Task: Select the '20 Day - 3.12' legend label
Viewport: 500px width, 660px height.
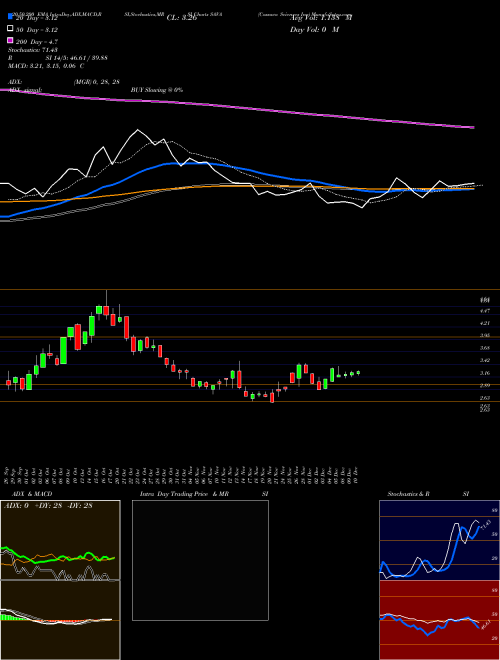Action: point(37,18)
